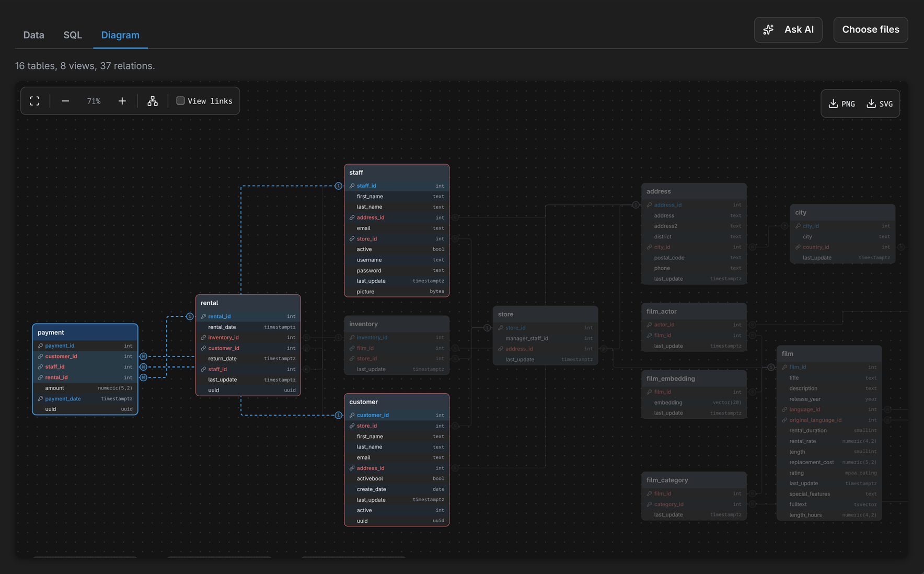Select the category_id column in film_category
Image resolution: width=924 pixels, height=574 pixels.
pos(694,504)
